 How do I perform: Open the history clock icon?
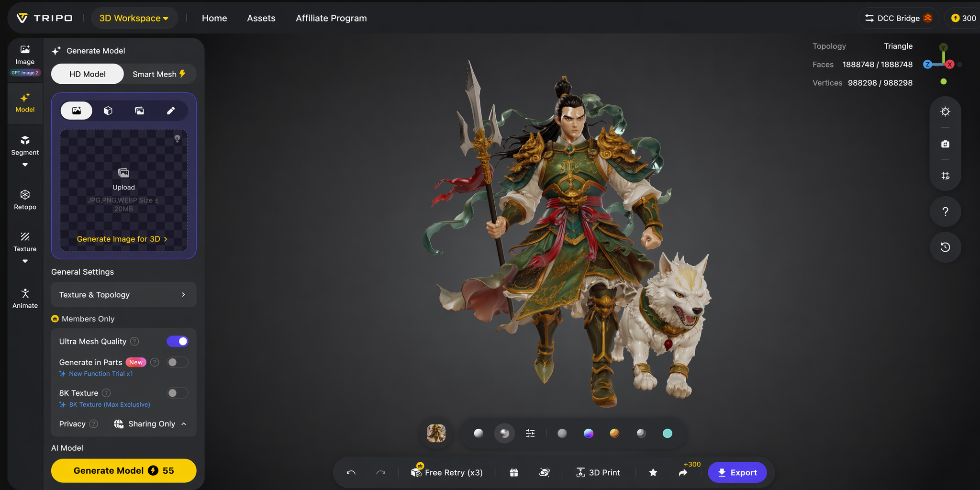pyautogui.click(x=945, y=247)
